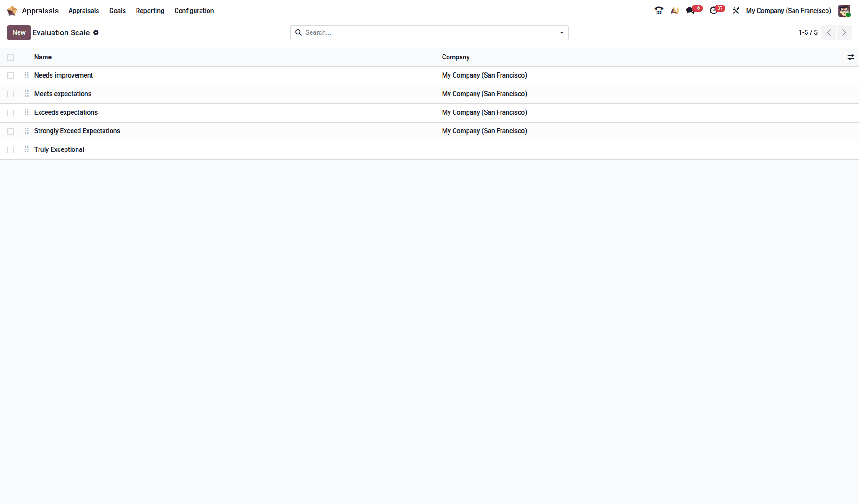Screen dimensions: 859x504
Task: Check the Meets expectations row checkbox
Action: coord(11,94)
